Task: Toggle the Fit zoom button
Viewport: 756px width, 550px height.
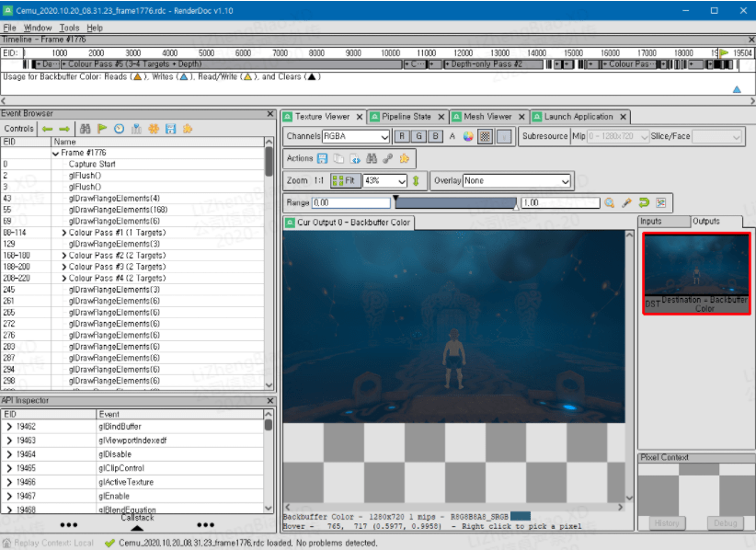Action: (x=345, y=181)
